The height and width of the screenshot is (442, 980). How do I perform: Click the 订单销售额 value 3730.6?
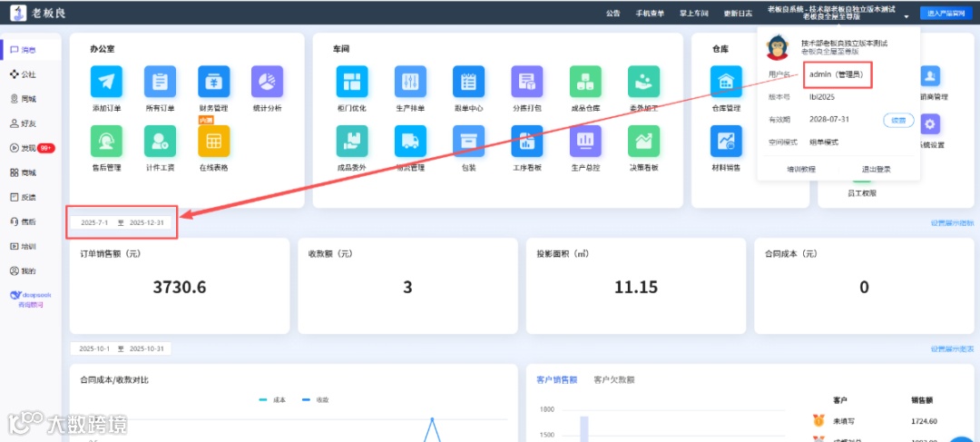pos(180,287)
